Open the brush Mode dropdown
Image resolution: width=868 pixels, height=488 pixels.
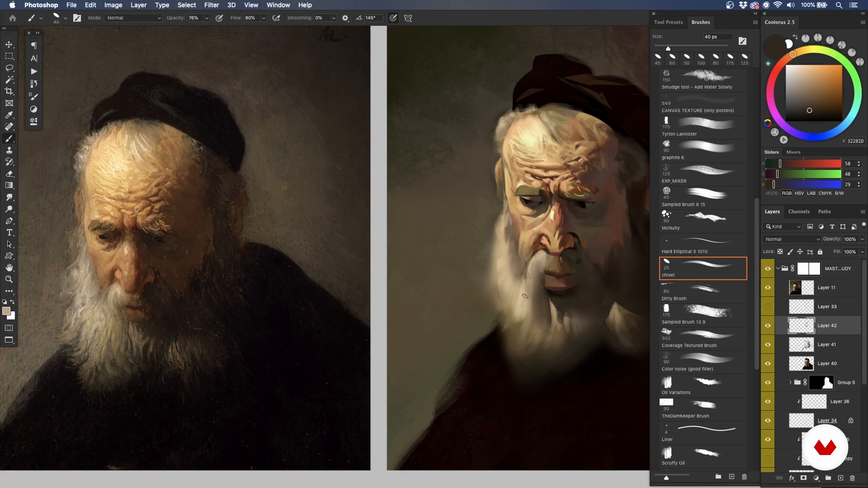(133, 18)
